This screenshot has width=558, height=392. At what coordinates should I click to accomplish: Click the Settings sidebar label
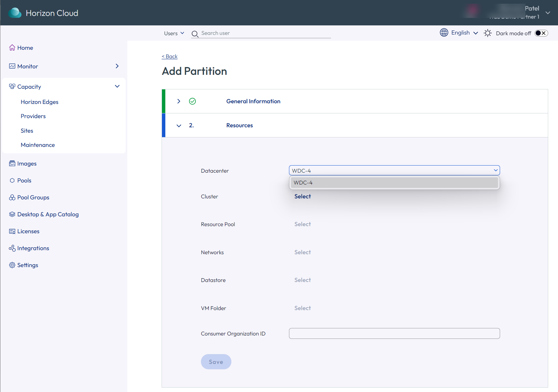[28, 265]
